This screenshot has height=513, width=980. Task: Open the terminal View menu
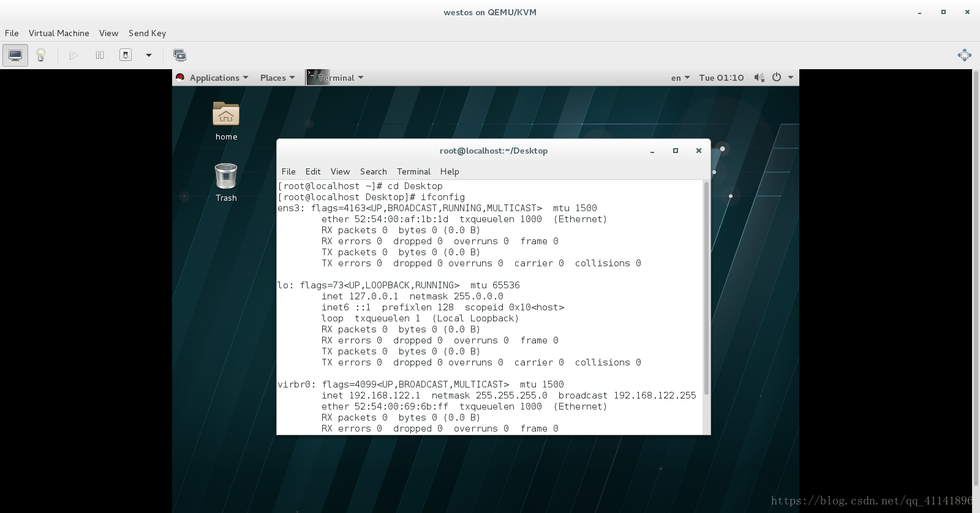(340, 171)
